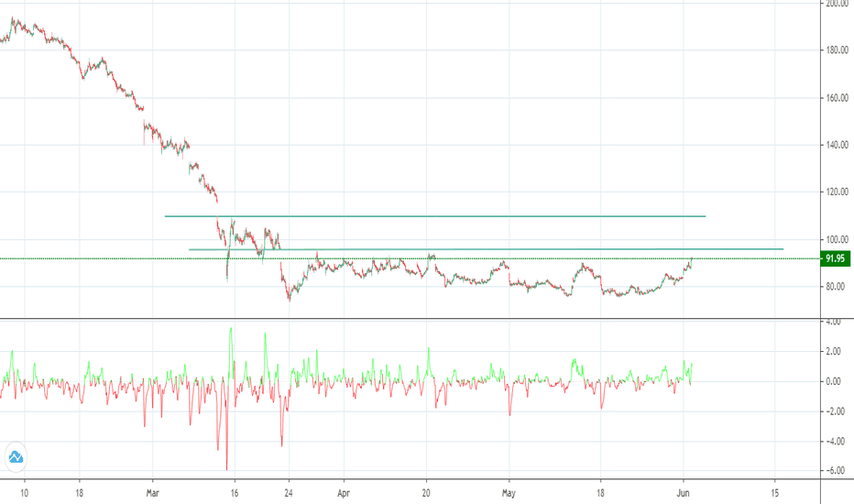Click the Apr date label on time axis

pos(343,493)
